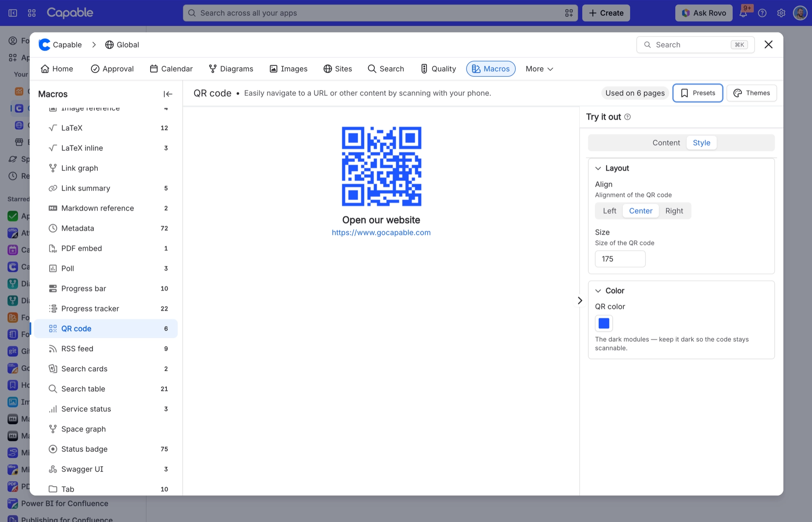
Task: Set QR alignment to Left
Action: [x=609, y=211]
